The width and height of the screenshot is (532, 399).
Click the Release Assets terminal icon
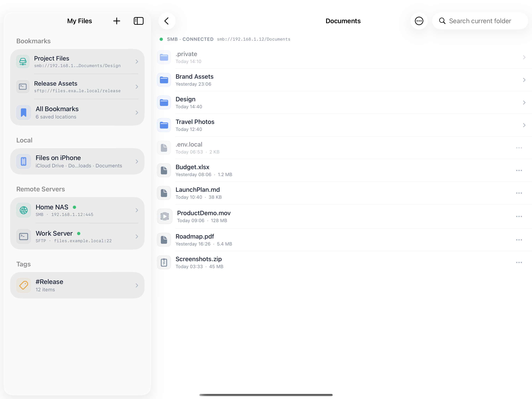(x=23, y=87)
